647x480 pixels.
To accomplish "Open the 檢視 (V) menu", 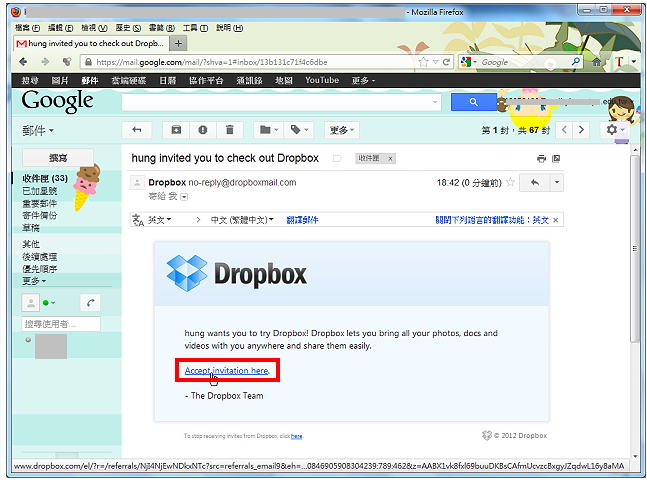I will (x=94, y=28).
